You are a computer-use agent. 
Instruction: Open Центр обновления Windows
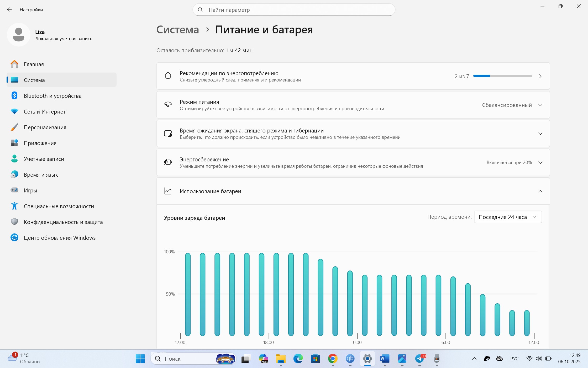point(61,238)
